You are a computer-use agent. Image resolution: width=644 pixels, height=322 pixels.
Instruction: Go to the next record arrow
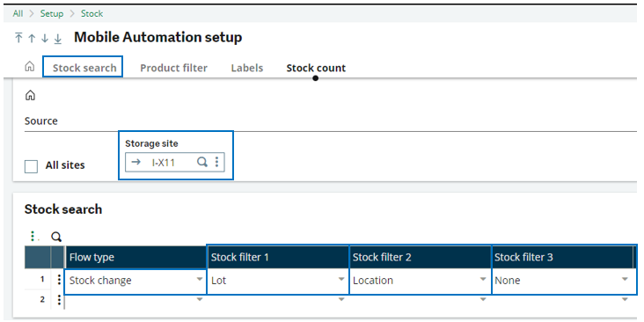click(x=45, y=38)
